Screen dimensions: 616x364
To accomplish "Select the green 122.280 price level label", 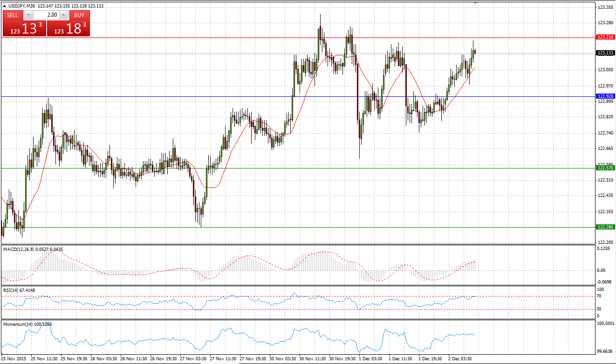I will pyautogui.click(x=604, y=227).
